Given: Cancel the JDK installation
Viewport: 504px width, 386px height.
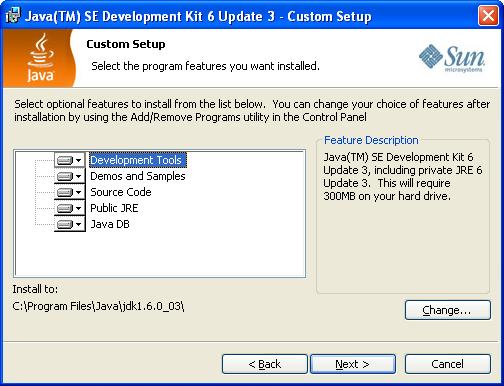Looking at the screenshot, I should pyautogui.click(x=448, y=364).
